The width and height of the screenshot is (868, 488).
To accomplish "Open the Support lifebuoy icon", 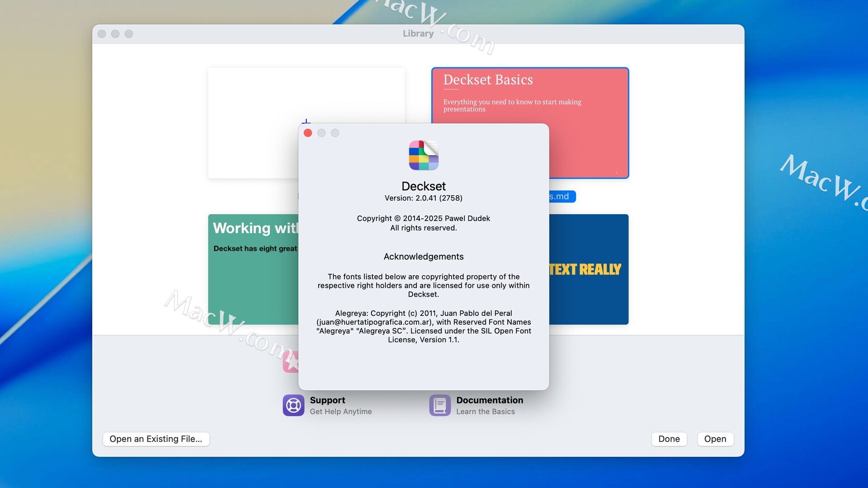I will pyautogui.click(x=293, y=405).
